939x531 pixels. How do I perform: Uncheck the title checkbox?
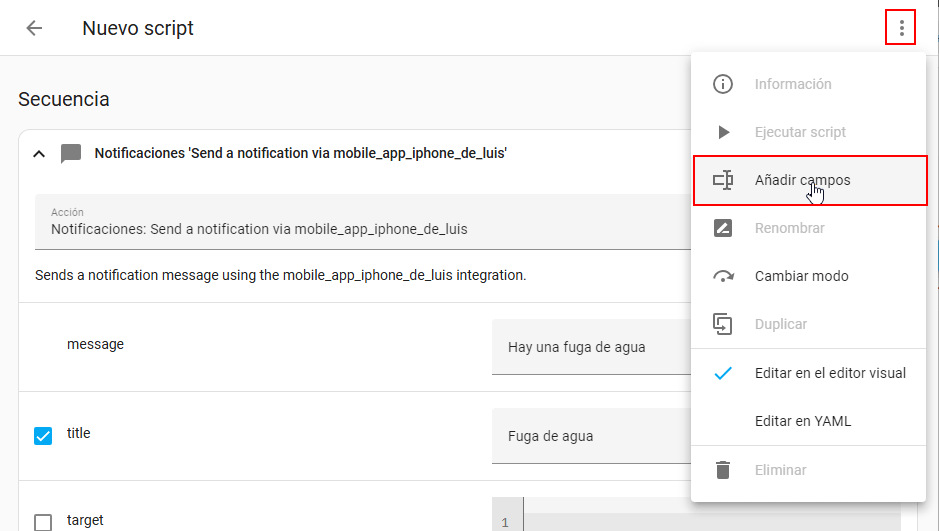pos(43,435)
